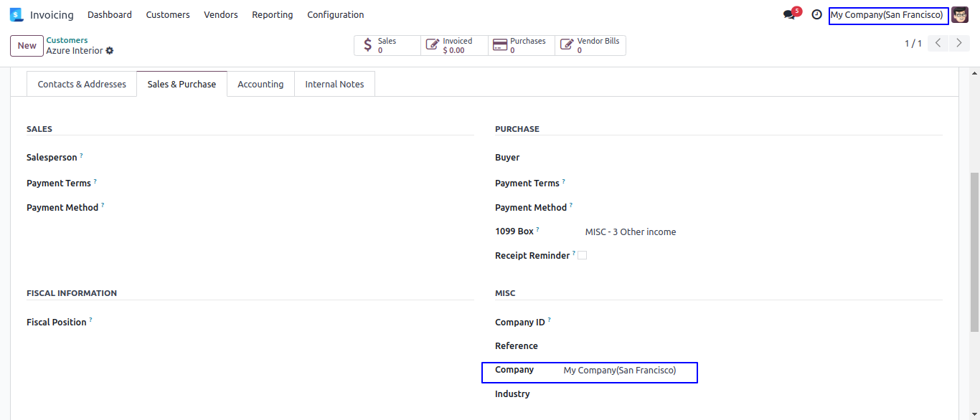Click the Invoicing app logo icon
Screen dimensions: 980x420
pos(16,15)
